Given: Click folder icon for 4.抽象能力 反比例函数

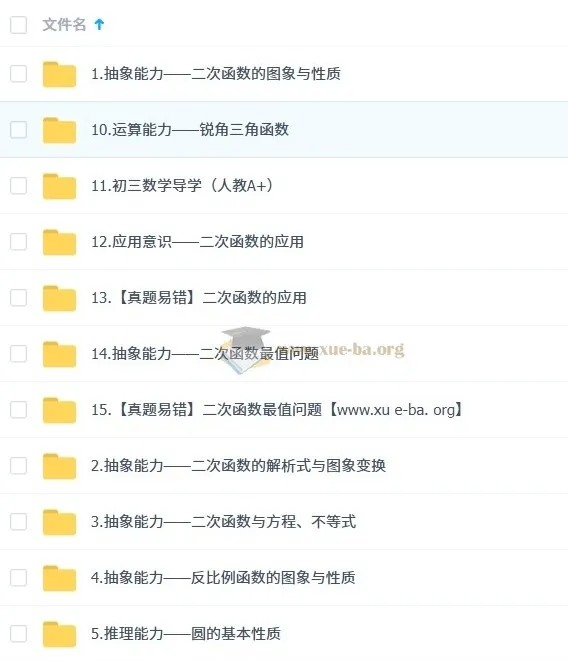Looking at the screenshot, I should click(59, 578).
